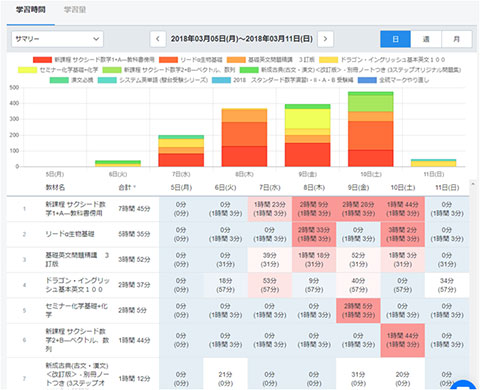The image size is (480, 390).
Task: Toggle yellow legend swatch for ドラゴン・イングリッシュ
Action: pos(328,60)
